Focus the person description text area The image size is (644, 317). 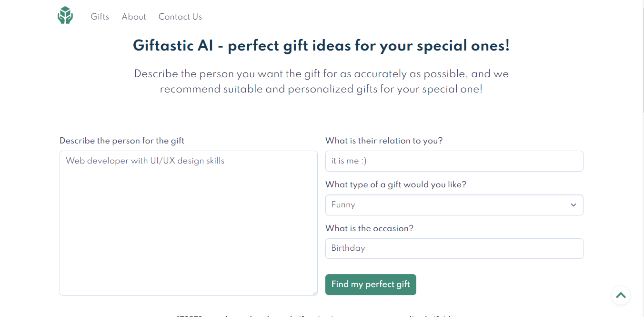tap(188, 223)
